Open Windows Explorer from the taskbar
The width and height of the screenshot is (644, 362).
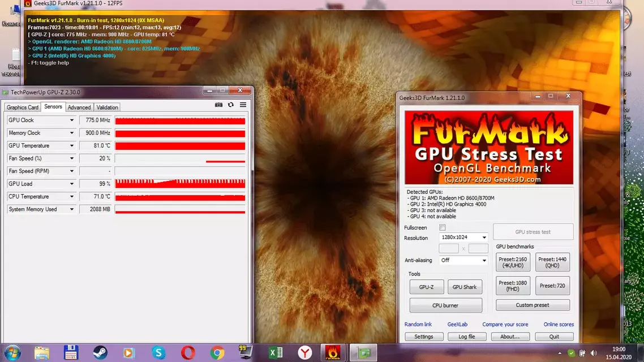click(42, 353)
